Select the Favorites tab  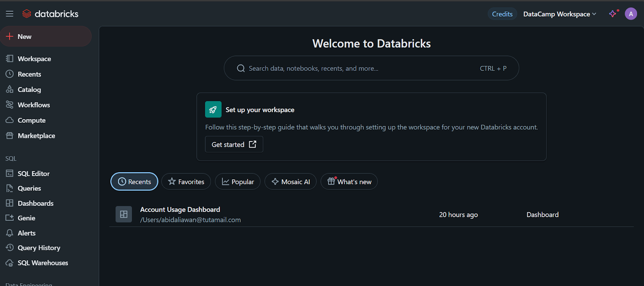[186, 182]
